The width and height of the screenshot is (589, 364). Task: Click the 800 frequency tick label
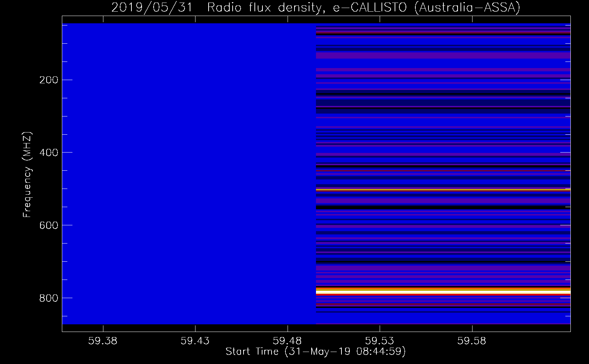tap(49, 298)
